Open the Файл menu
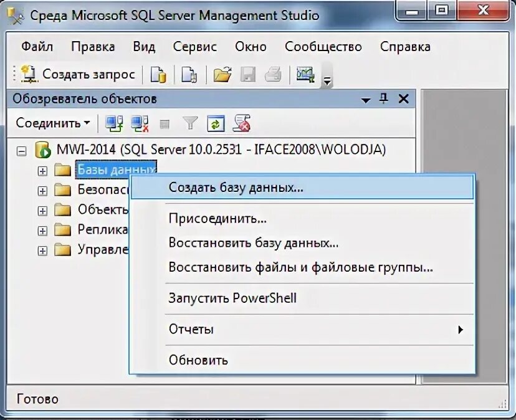Viewport: 516px width, 420px height. [37, 46]
